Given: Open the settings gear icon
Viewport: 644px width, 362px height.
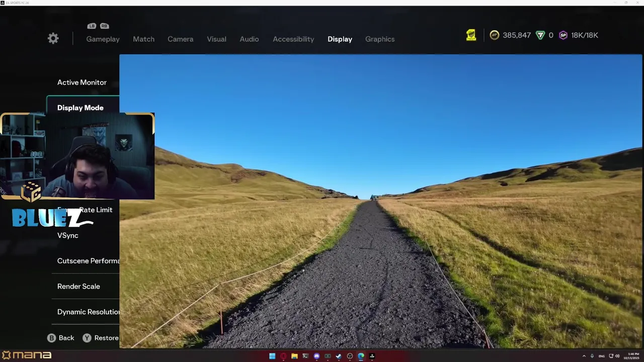Looking at the screenshot, I should (x=53, y=39).
